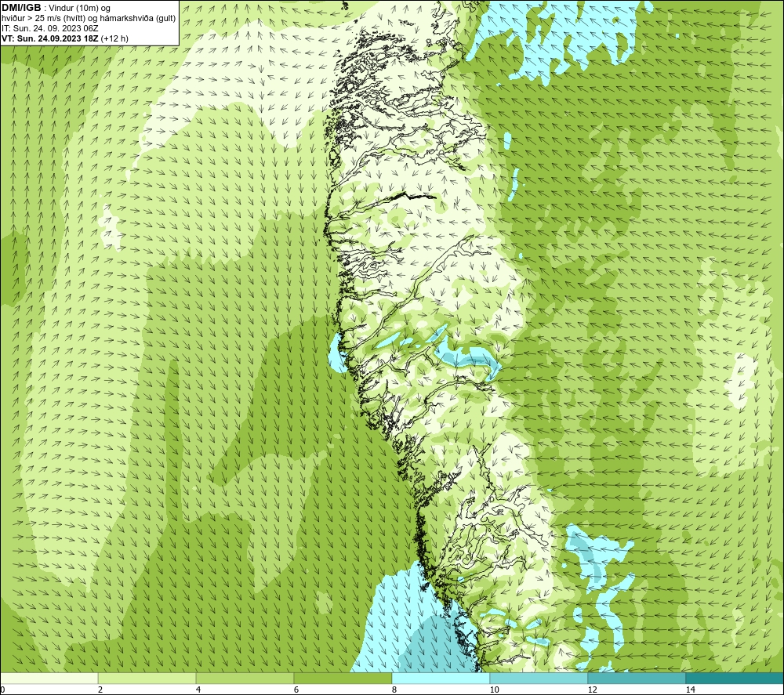Click the legend label '14'
This screenshot has width=784, height=695.
point(690,690)
